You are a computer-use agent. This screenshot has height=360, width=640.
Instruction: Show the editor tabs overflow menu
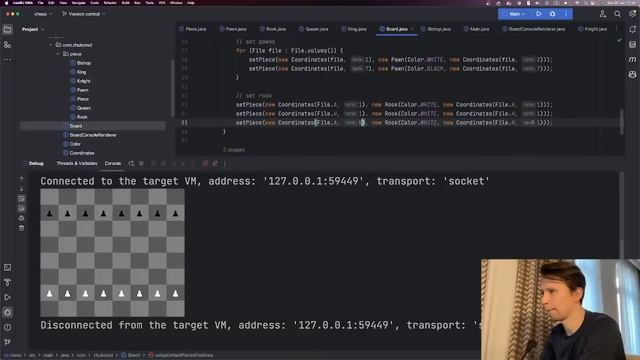point(617,29)
